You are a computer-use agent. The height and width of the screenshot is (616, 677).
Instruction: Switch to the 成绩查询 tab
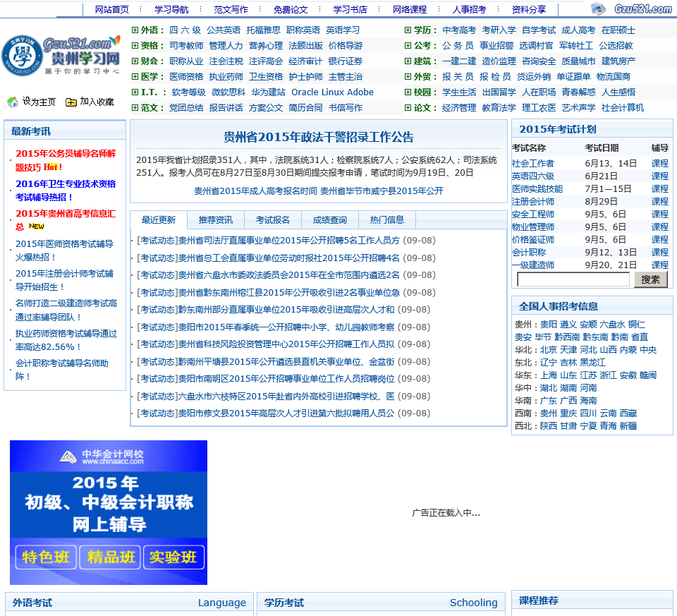329,220
